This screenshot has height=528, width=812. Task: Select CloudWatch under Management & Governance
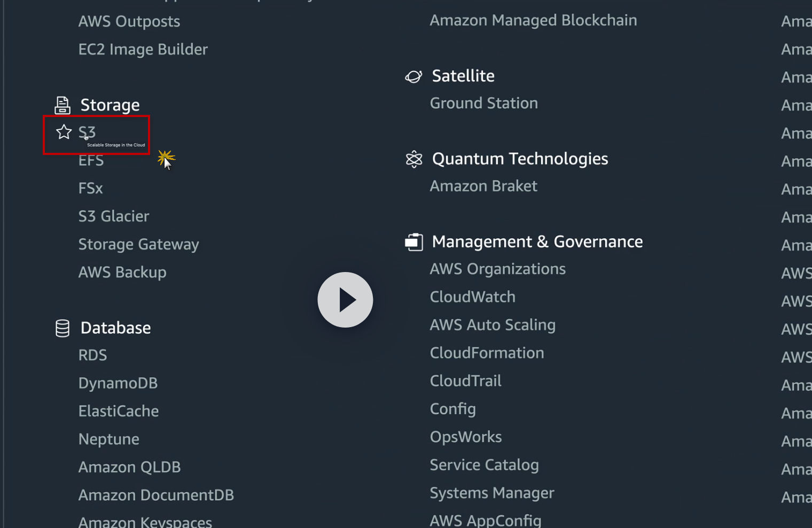pyautogui.click(x=472, y=297)
